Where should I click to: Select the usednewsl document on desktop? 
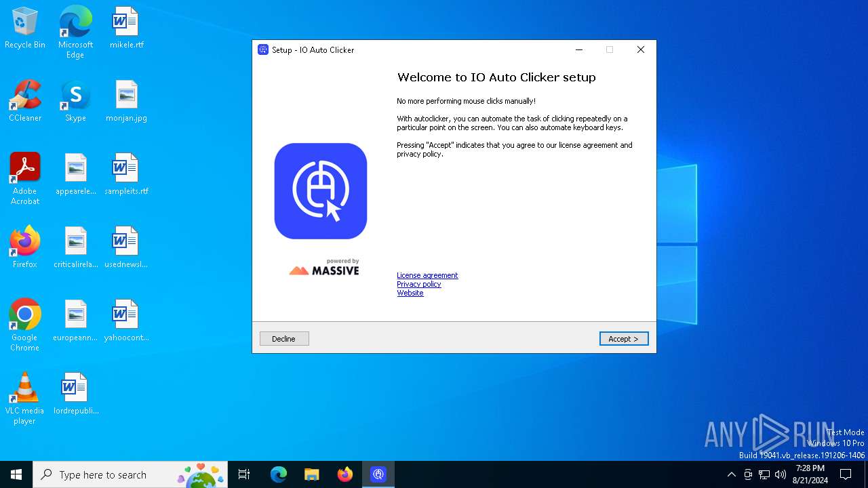(x=126, y=248)
